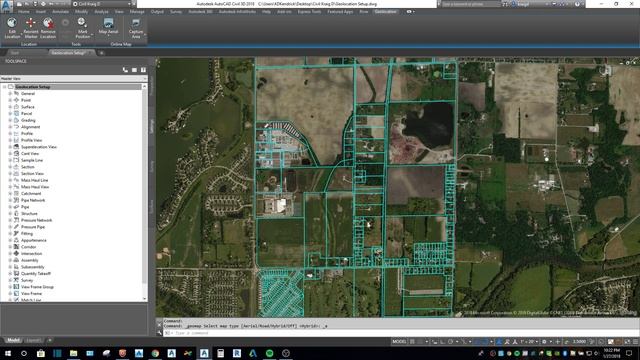Expand the Pipe Network node
The height and width of the screenshot is (360, 640).
(x=10, y=200)
